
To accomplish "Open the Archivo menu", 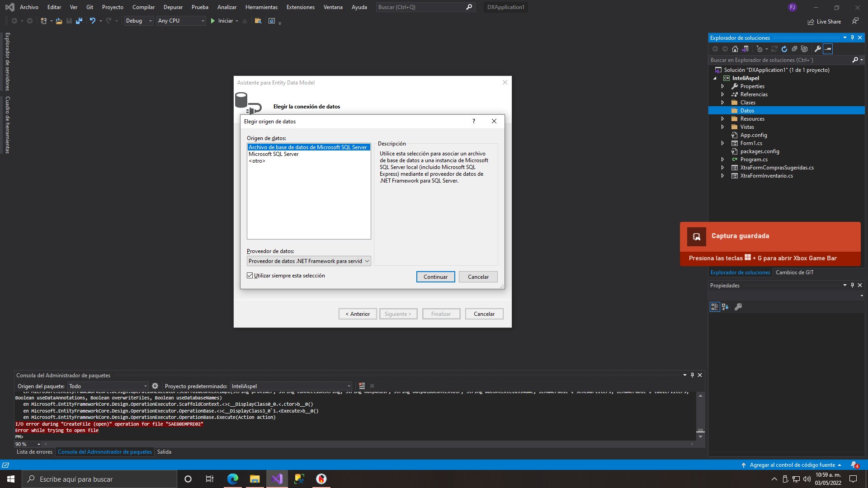I will click(29, 7).
